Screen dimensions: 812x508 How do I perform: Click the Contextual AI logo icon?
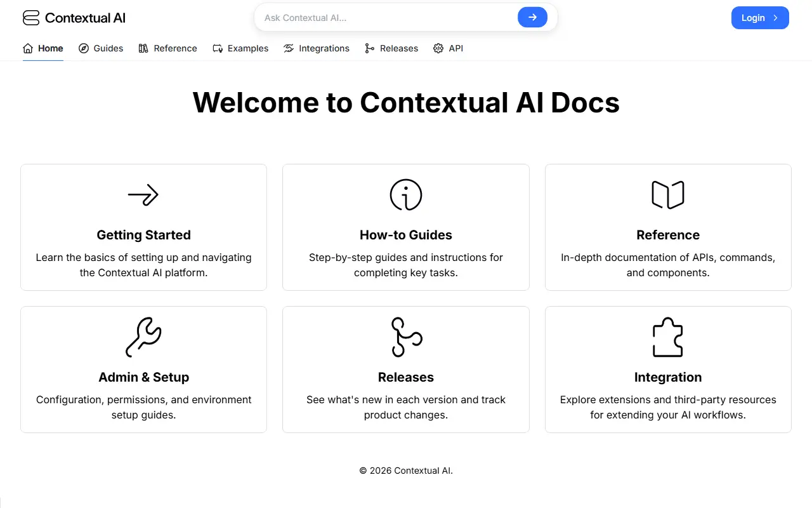pyautogui.click(x=31, y=18)
